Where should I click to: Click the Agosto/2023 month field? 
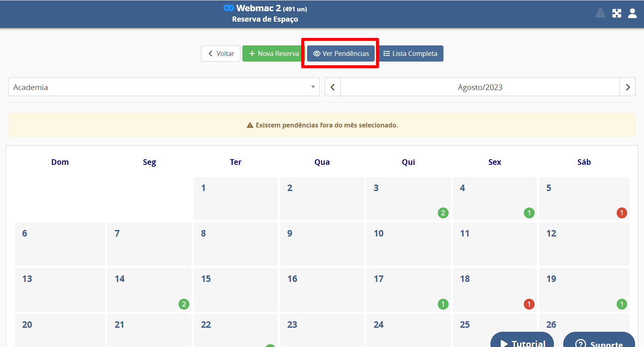pos(480,87)
